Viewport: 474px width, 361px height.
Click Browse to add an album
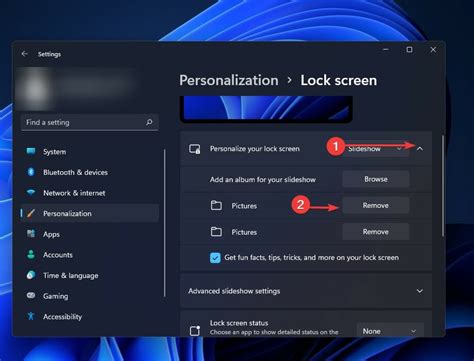tap(376, 179)
